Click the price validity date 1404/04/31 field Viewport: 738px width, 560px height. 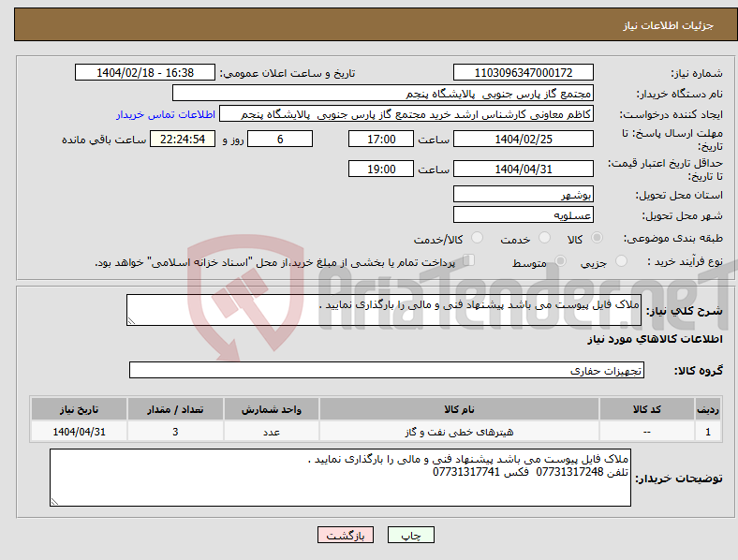[523, 169]
